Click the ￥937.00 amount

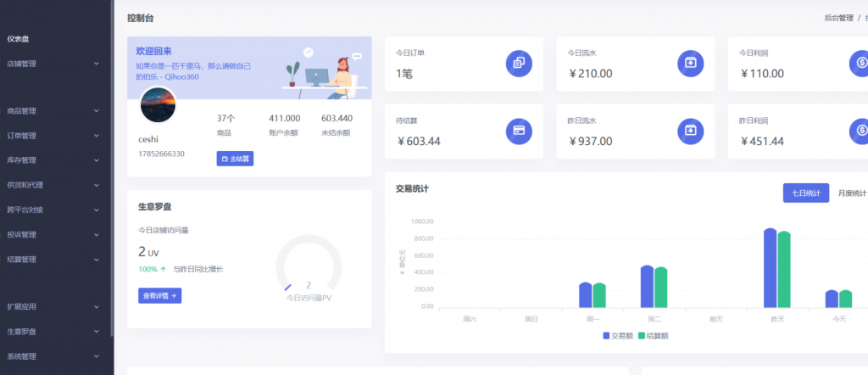591,141
